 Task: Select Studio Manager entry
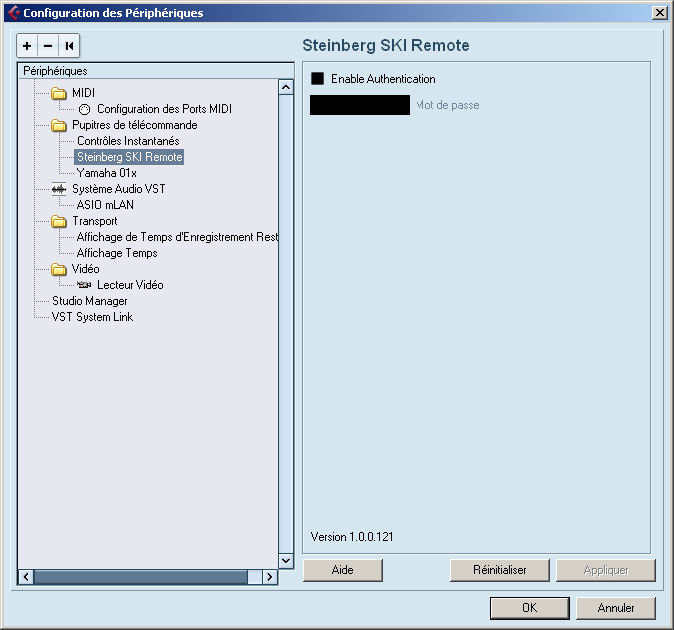point(89,301)
